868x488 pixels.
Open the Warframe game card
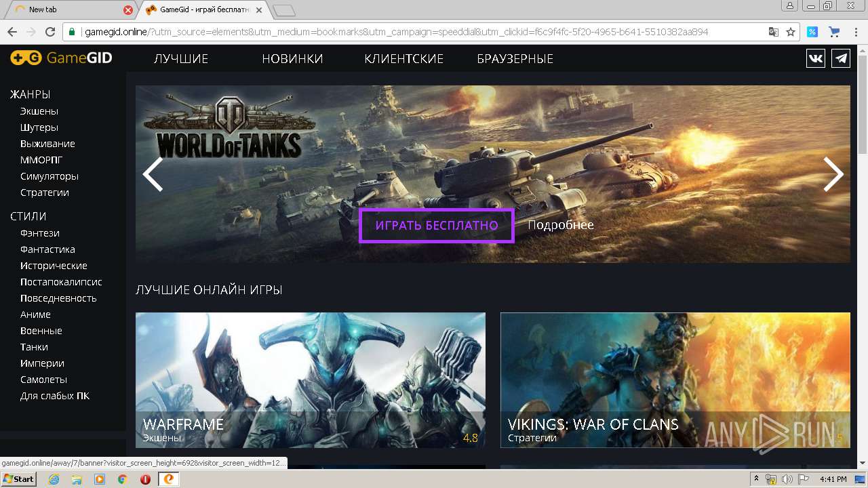(x=311, y=380)
